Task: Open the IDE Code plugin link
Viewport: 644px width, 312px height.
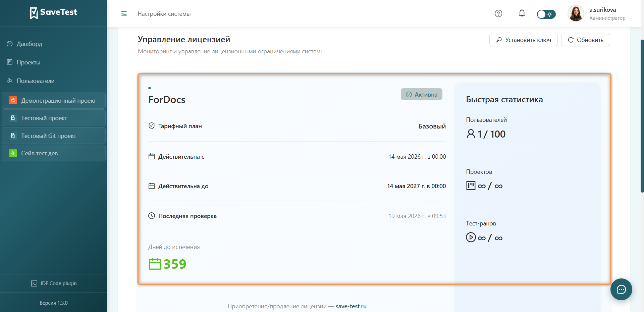Action: tap(54, 283)
